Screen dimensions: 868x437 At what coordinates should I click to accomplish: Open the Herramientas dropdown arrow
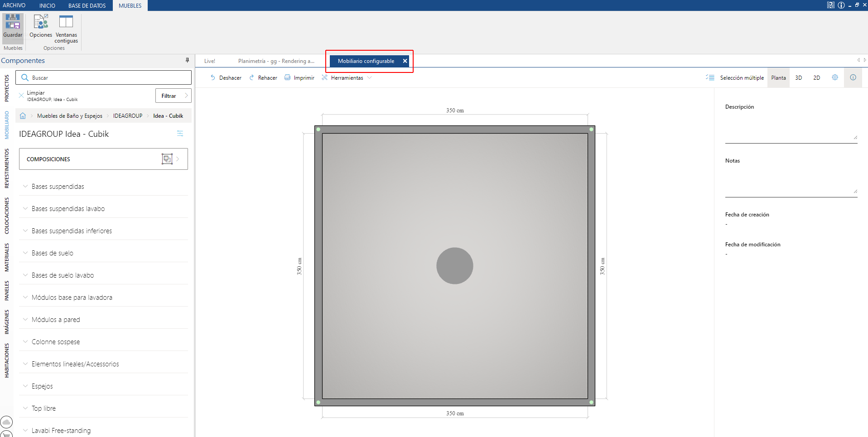pos(370,77)
